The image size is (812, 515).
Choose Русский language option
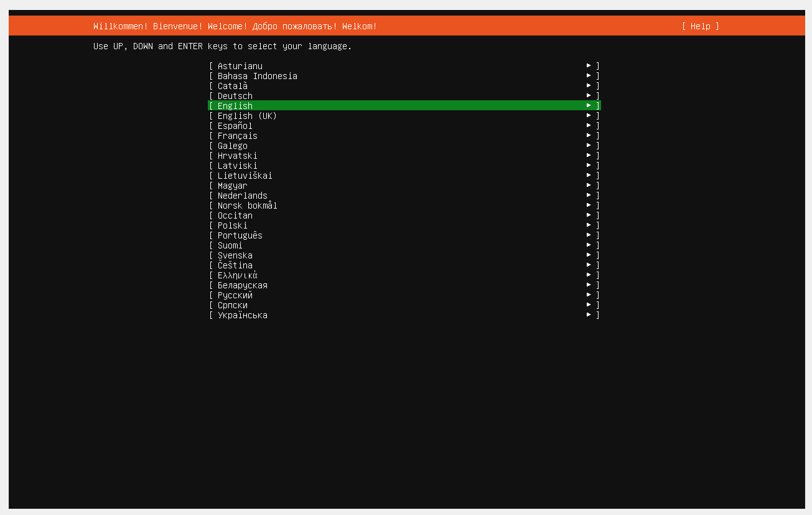click(x=404, y=295)
